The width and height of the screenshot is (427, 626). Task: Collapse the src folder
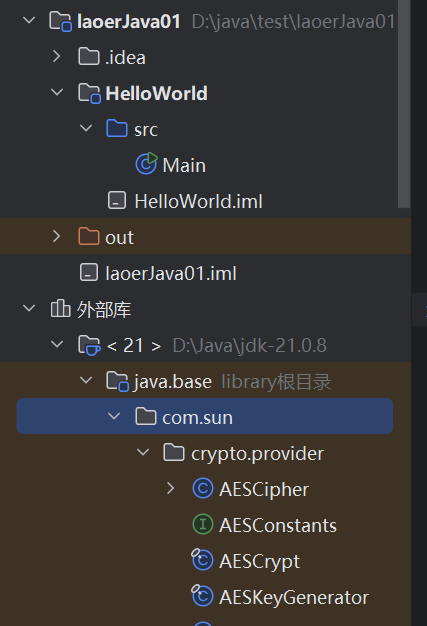(86, 129)
